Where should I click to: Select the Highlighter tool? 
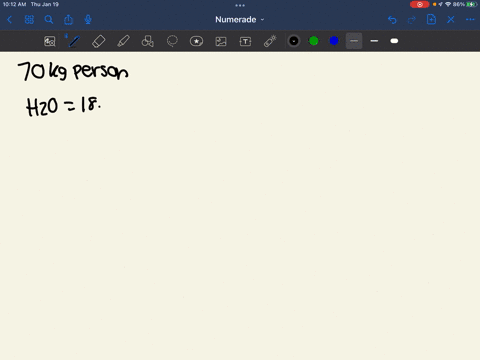pyautogui.click(x=123, y=41)
